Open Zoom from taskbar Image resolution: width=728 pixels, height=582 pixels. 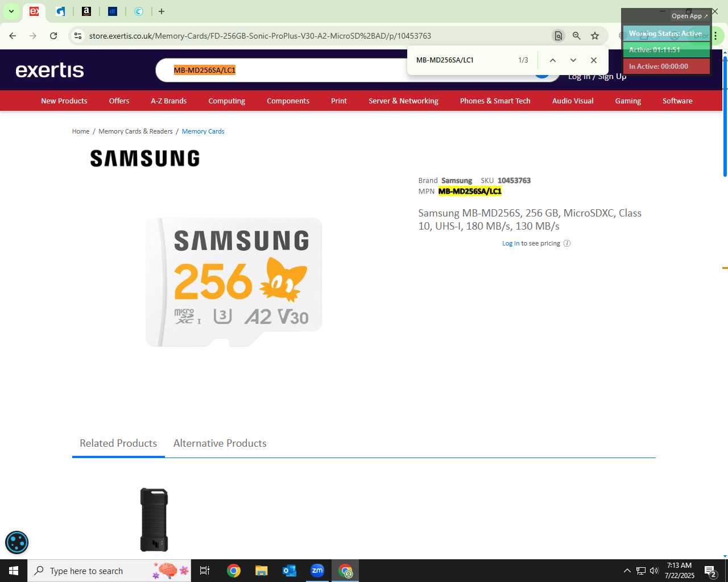pyautogui.click(x=317, y=571)
